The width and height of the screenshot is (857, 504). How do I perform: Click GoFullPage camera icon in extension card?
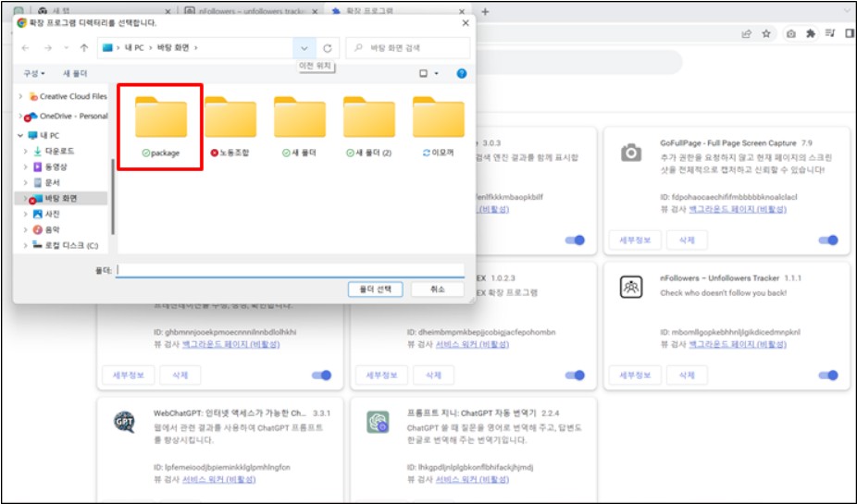point(631,153)
